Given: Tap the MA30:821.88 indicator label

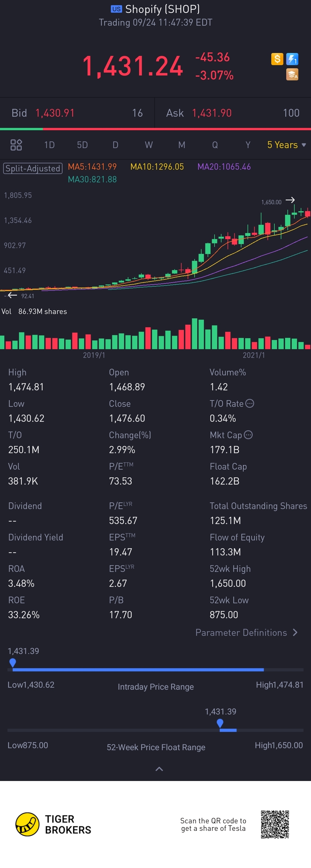Looking at the screenshot, I should (x=92, y=179).
